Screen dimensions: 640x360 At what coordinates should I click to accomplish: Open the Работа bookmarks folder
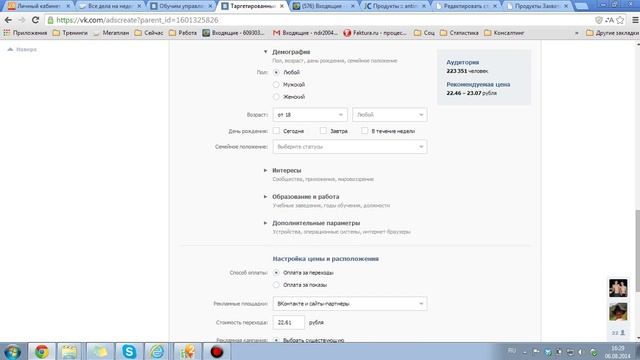[183, 33]
